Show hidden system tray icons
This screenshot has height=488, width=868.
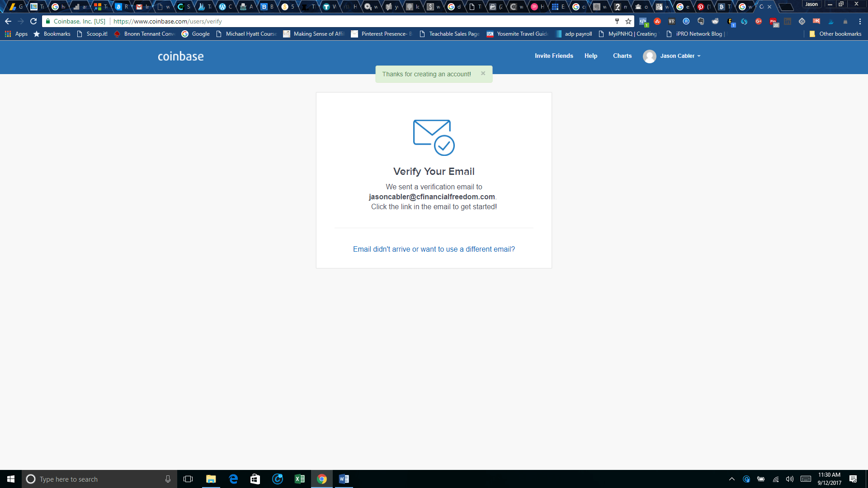732,479
